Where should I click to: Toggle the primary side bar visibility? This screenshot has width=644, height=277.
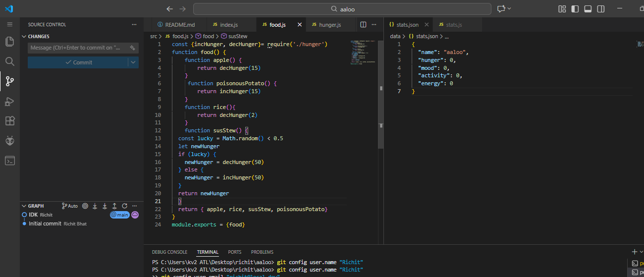[x=575, y=9]
